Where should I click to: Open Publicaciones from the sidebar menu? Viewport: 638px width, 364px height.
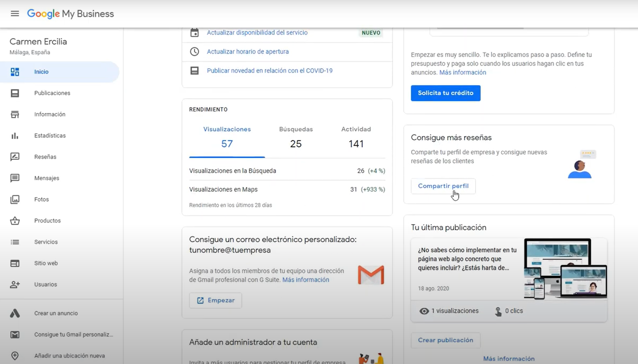[52, 93]
